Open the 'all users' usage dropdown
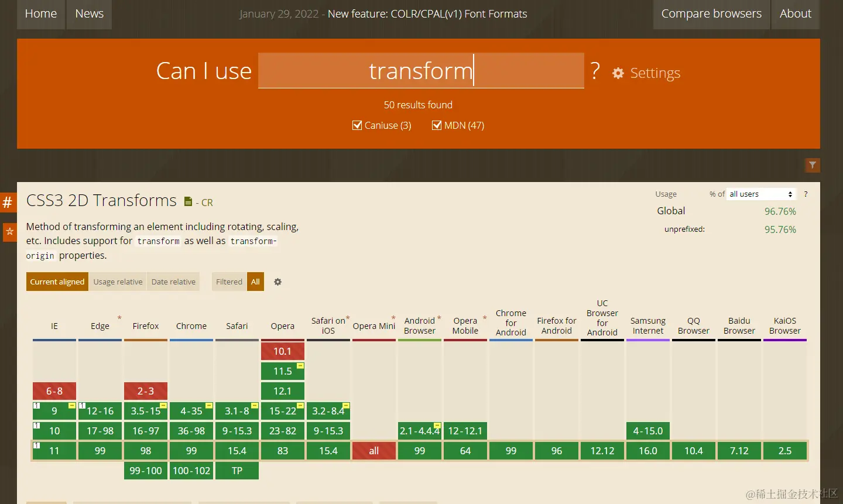The width and height of the screenshot is (843, 504). pyautogui.click(x=761, y=194)
